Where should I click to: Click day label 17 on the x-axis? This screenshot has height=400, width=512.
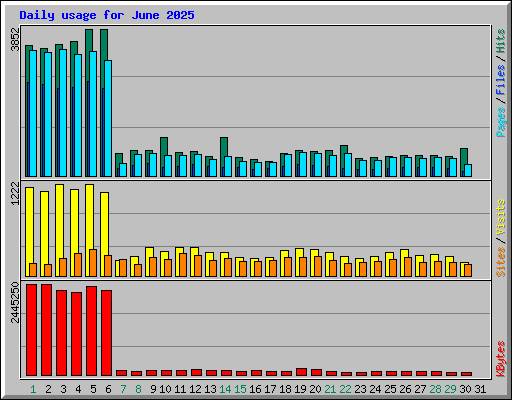tap(270, 389)
